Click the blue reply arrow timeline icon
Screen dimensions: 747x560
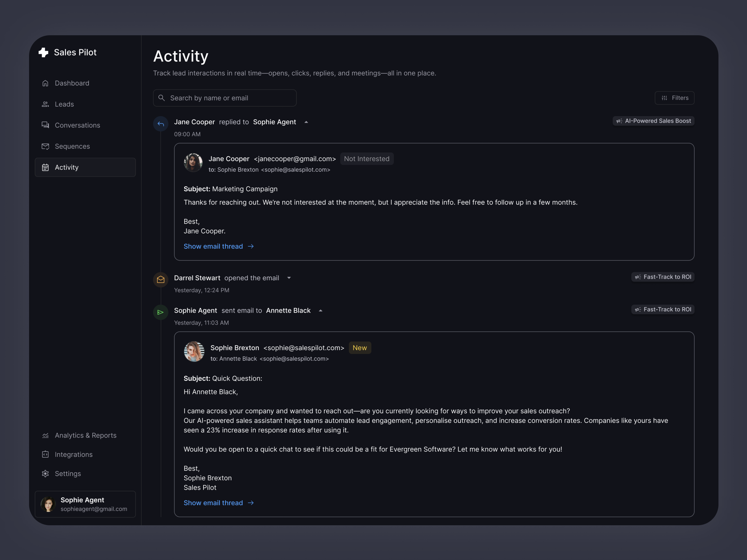pyautogui.click(x=161, y=124)
